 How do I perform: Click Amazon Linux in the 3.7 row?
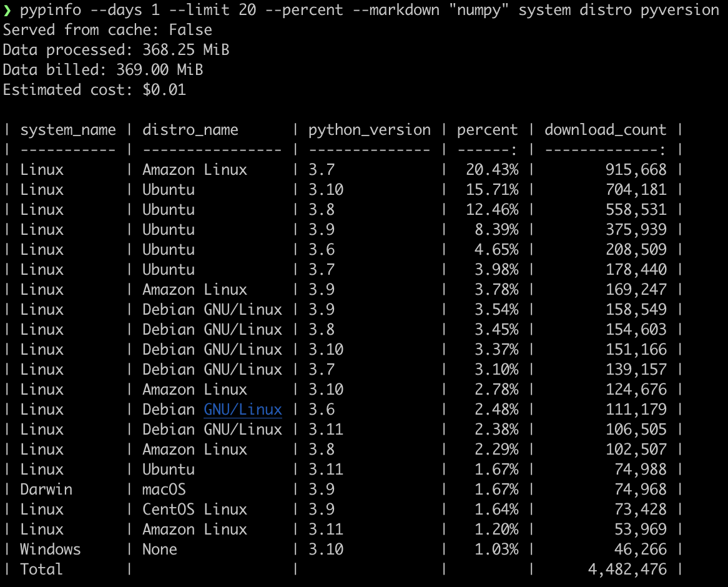(x=195, y=169)
